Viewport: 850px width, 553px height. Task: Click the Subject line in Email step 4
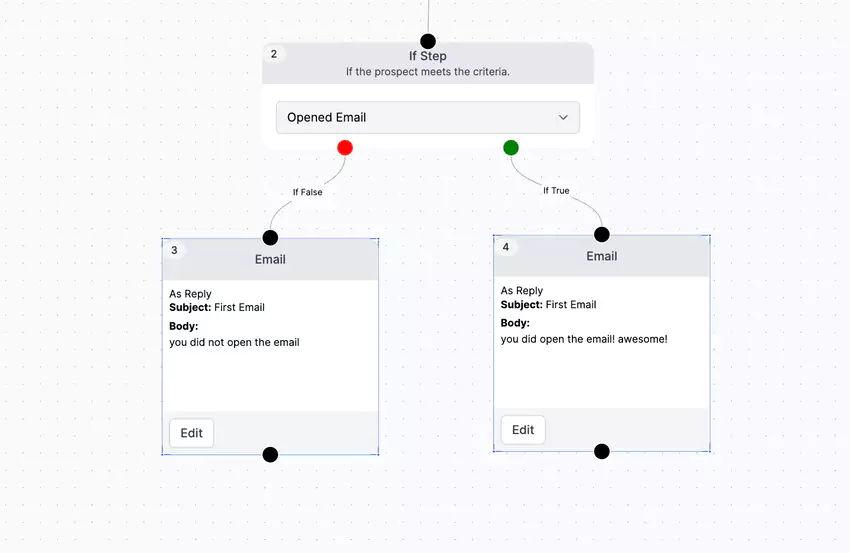tap(548, 305)
